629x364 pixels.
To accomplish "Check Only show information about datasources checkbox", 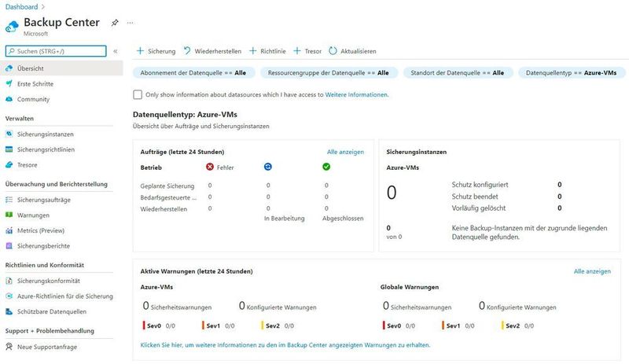I will tap(138, 94).
